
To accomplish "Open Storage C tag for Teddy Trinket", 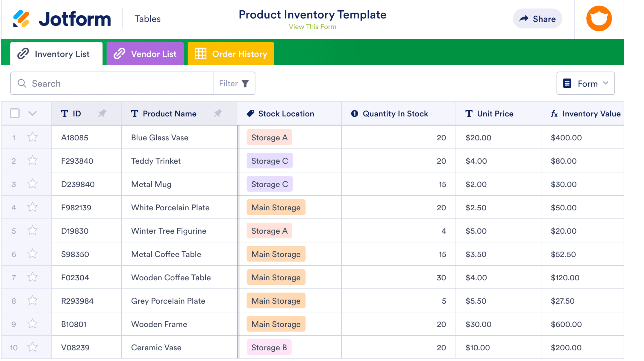I will click(x=270, y=161).
